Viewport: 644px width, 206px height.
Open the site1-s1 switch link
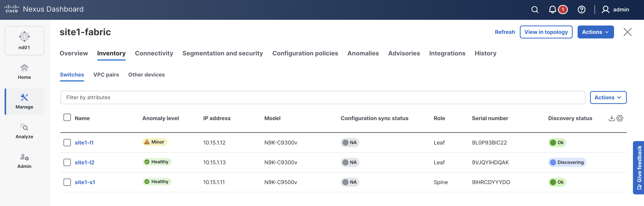85,182
